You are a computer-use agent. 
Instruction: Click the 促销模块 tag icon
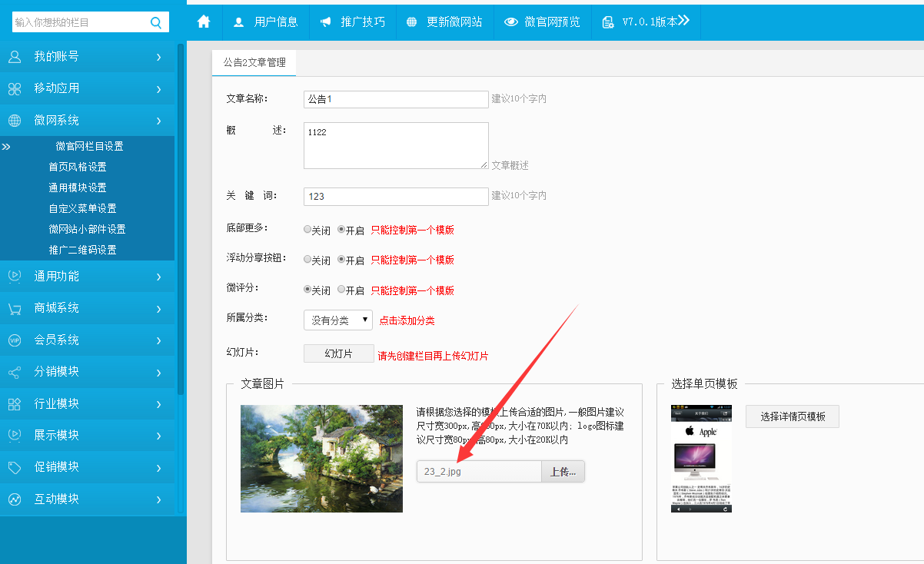click(15, 467)
